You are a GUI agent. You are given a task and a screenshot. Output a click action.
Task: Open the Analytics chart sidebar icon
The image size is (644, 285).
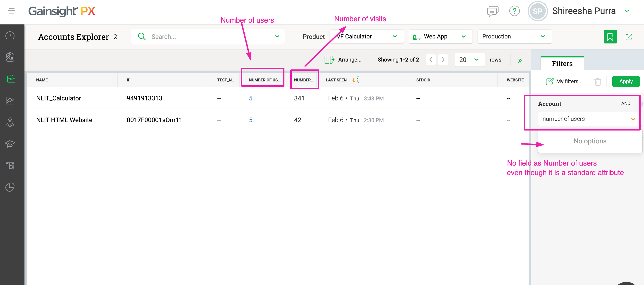[x=10, y=100]
